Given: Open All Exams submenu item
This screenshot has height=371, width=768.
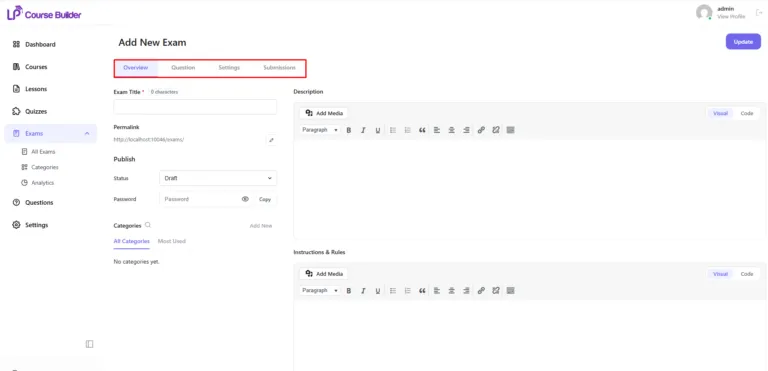Looking at the screenshot, I should point(39,152).
